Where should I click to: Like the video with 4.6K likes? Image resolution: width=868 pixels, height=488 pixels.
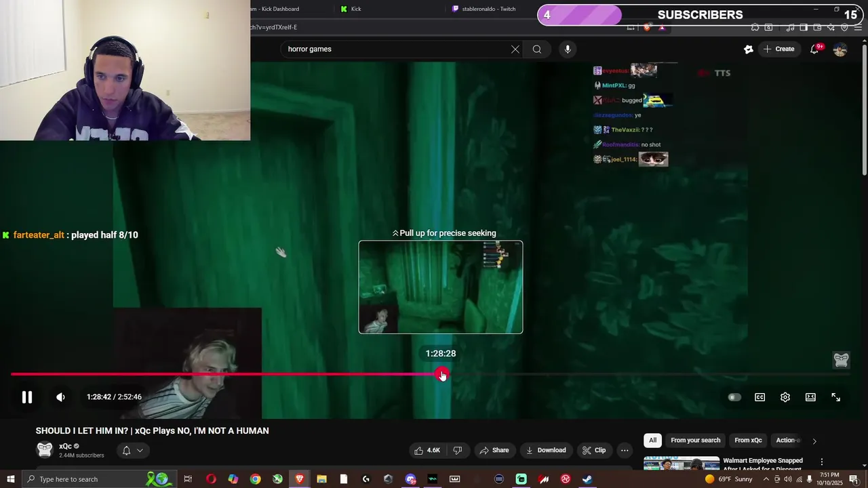tap(427, 450)
